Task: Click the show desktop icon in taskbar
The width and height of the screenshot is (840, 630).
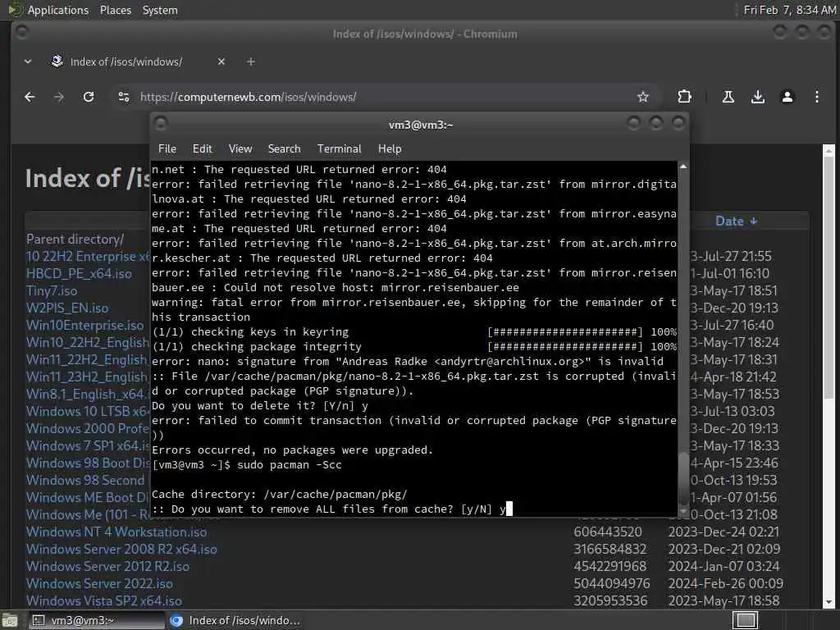Action: click(10, 620)
